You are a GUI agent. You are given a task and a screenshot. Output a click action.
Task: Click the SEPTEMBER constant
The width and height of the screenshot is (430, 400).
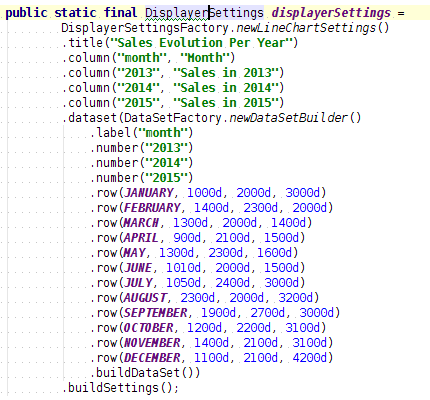(x=156, y=313)
